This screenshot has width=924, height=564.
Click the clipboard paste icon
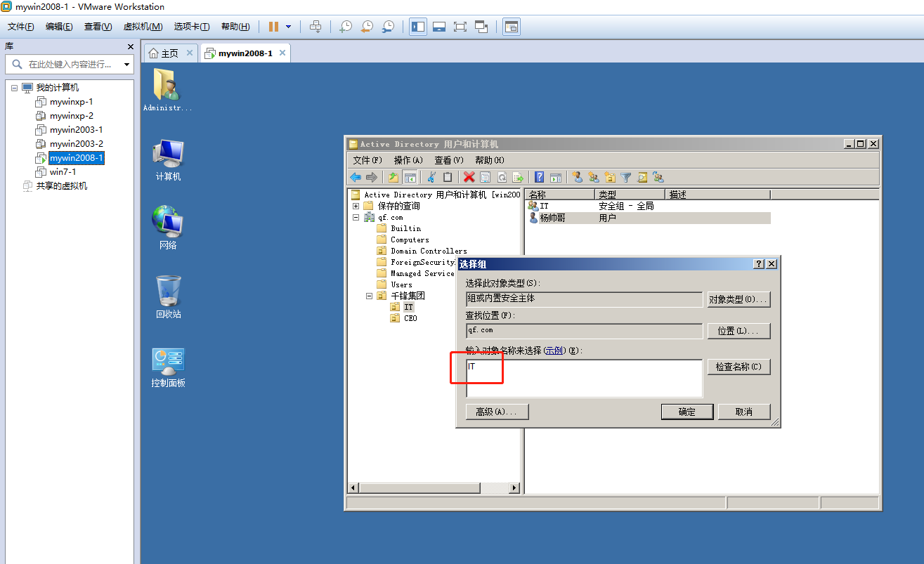[x=447, y=178]
